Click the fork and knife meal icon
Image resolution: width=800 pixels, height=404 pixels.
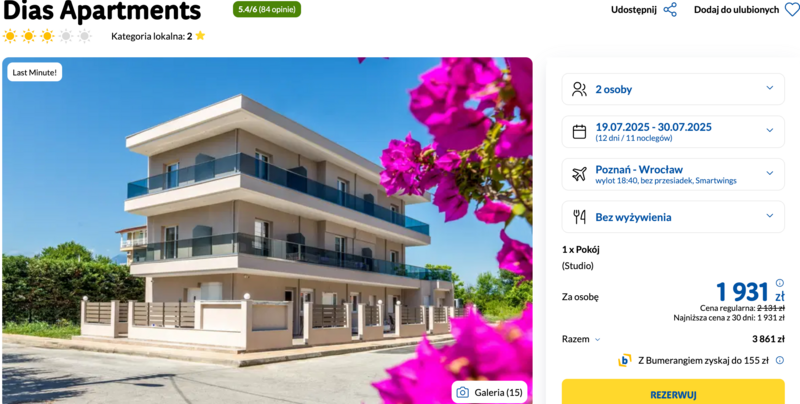point(579,217)
